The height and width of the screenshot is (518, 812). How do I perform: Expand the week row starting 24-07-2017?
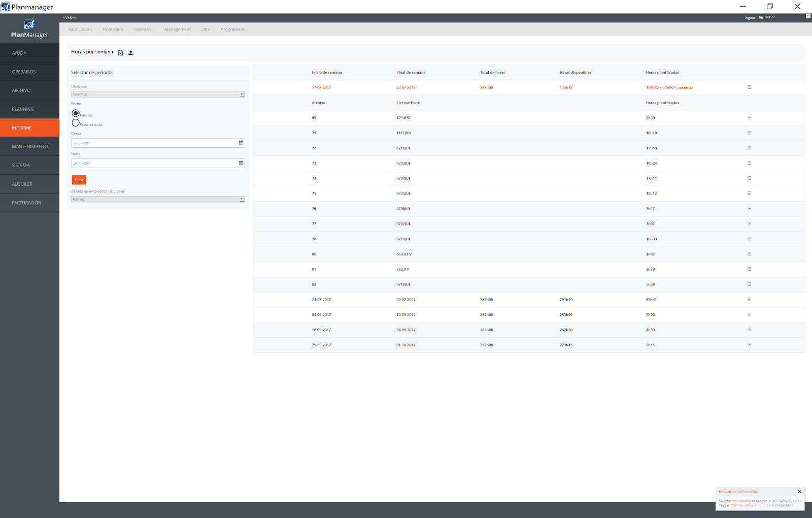pyautogui.click(x=750, y=300)
